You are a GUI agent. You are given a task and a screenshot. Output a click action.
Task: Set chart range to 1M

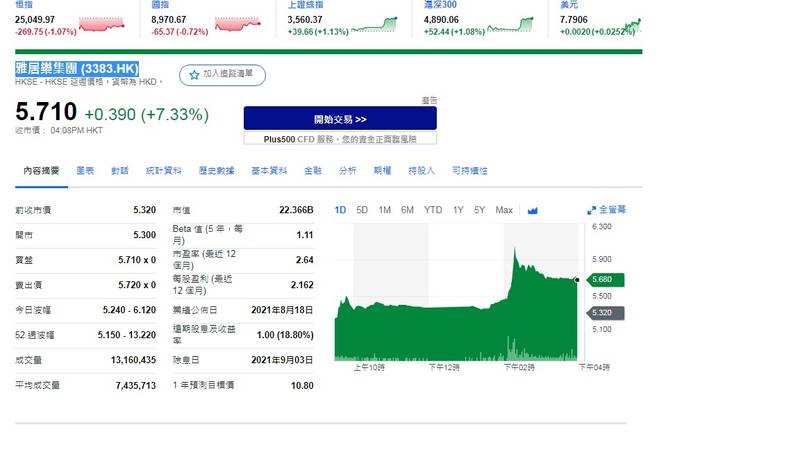pos(384,210)
